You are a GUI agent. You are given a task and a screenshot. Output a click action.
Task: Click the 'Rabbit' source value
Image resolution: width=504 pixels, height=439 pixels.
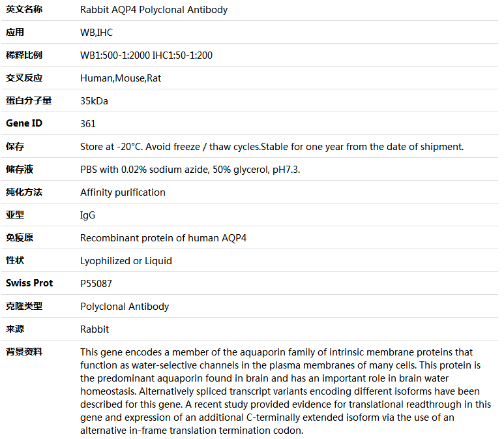coord(95,329)
